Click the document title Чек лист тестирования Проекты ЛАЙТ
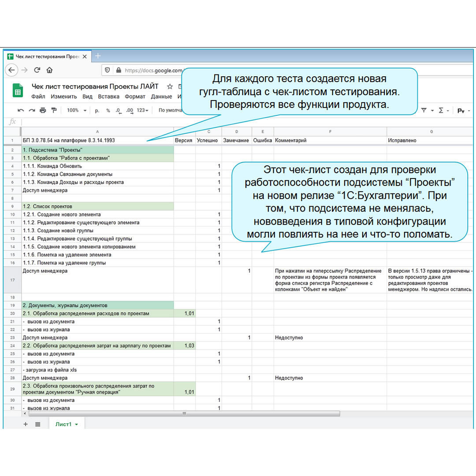Screen dimensions: 476x476 click(95, 86)
